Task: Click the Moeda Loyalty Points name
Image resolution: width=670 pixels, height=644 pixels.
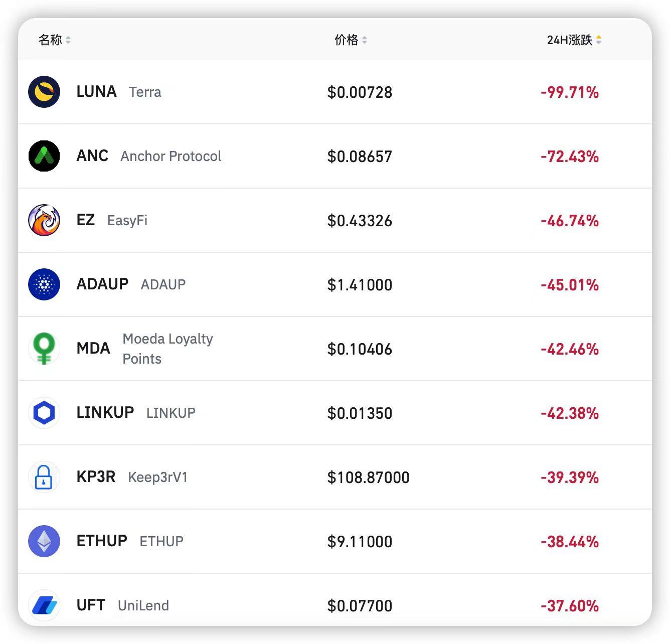Action: 167,349
